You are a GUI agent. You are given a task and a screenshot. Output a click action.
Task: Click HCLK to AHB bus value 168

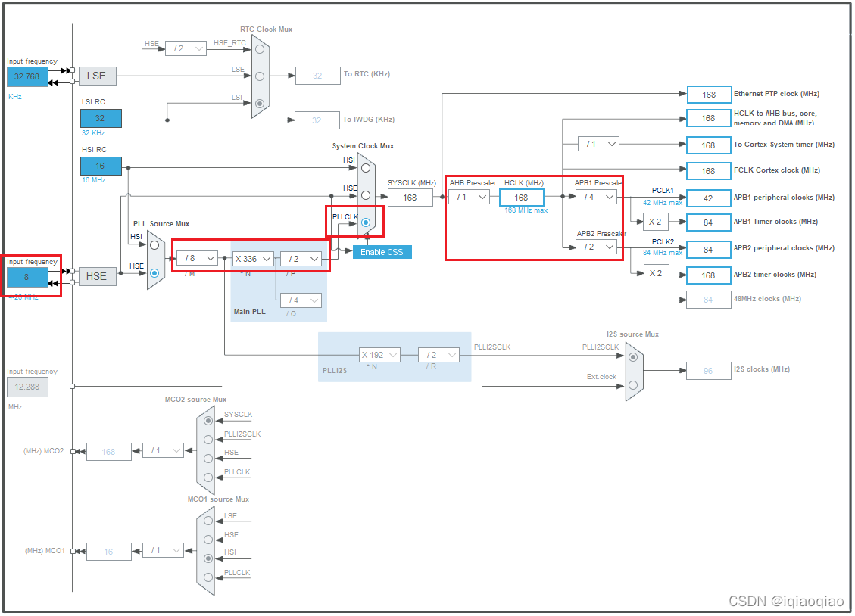tap(709, 118)
